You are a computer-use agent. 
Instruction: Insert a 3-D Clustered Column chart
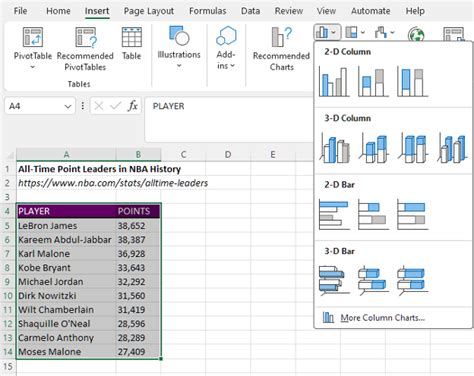[334, 147]
